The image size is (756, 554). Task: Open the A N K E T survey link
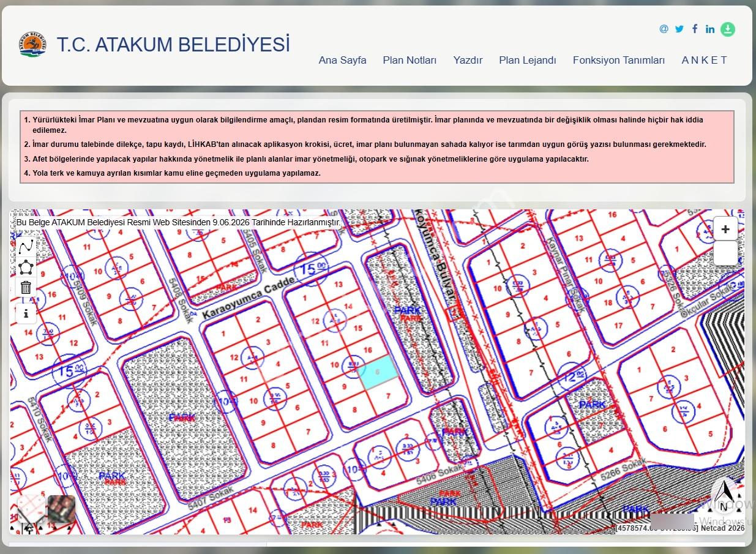pos(704,60)
